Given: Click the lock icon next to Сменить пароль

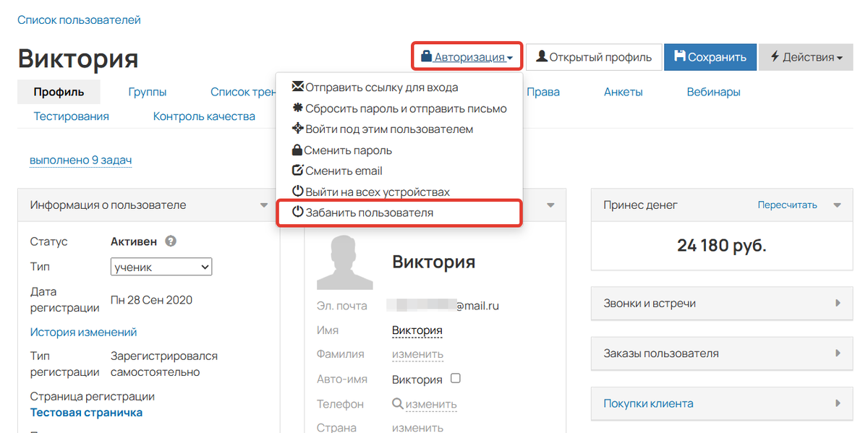Looking at the screenshot, I should point(297,150).
